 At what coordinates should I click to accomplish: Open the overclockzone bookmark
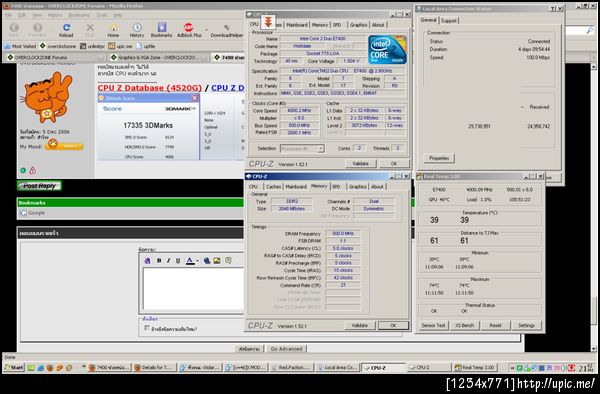point(58,46)
